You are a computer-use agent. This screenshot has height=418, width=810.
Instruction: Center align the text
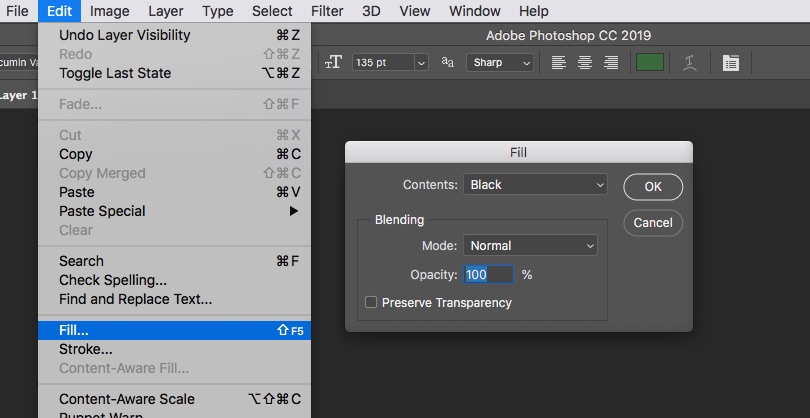(585, 62)
